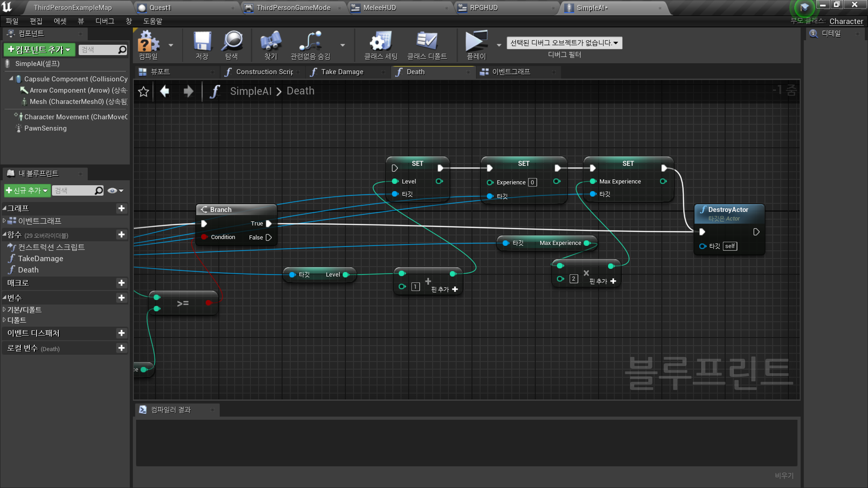Navigate back with the left arrow icon
Viewport: 868px width, 488px height.
pyautogui.click(x=165, y=91)
